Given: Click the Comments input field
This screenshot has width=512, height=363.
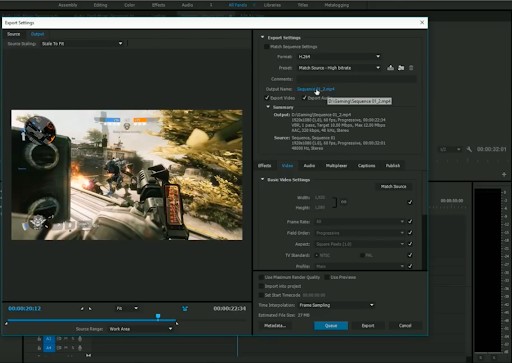Looking at the screenshot, I should tap(356, 79).
